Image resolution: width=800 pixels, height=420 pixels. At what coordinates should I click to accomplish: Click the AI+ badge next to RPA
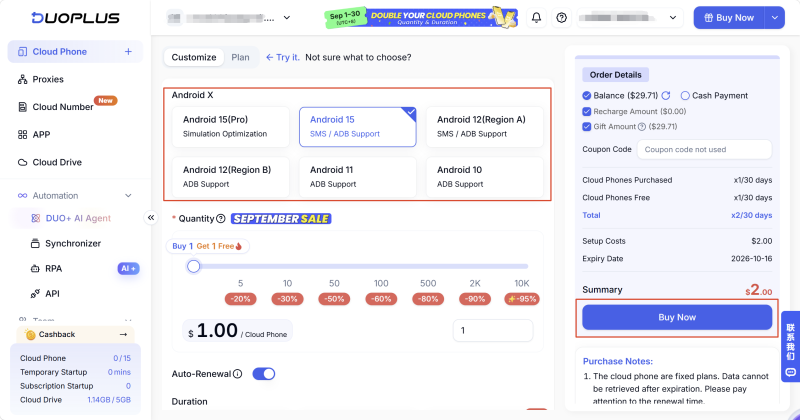[128, 268]
